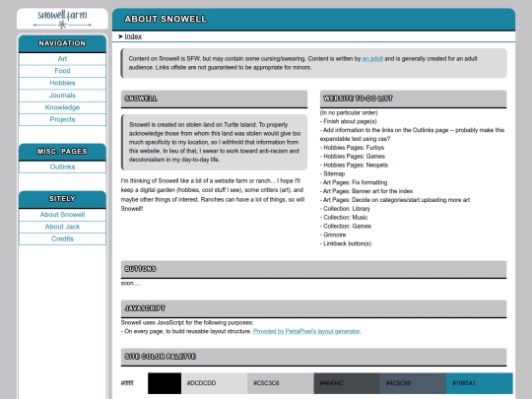
Task: Select the #DCDCDD color swatch
Action: [x=215, y=383]
